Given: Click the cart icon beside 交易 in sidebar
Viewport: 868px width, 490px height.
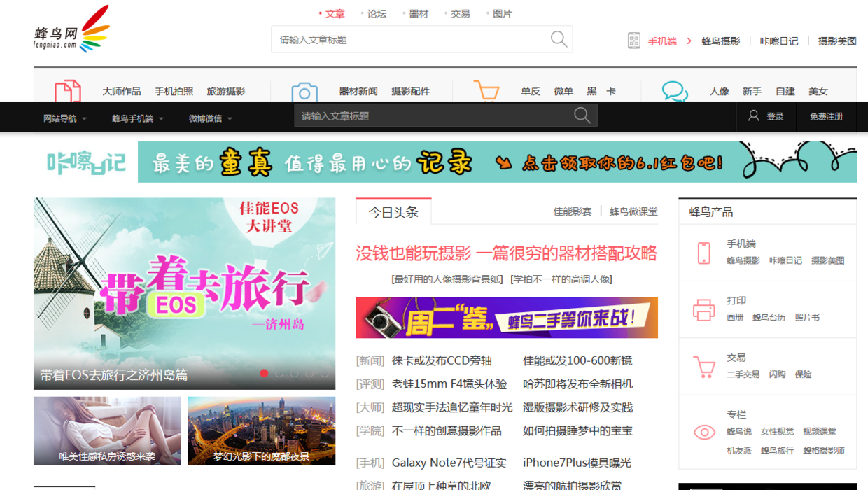Looking at the screenshot, I should point(703,365).
